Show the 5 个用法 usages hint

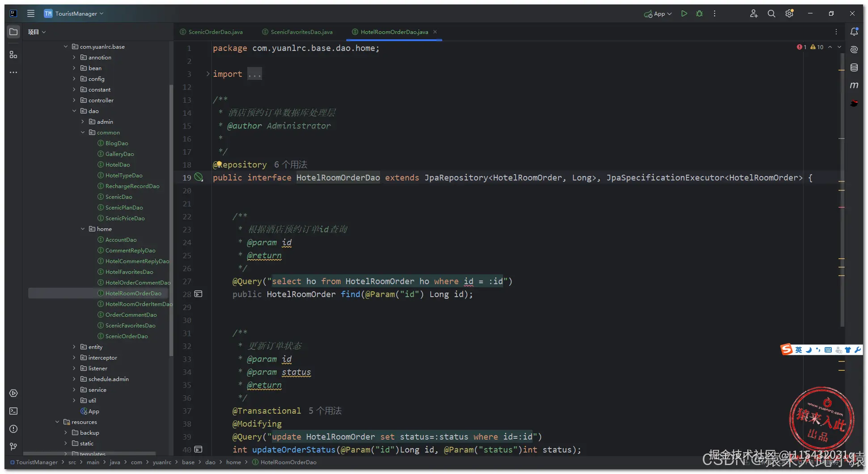coord(325,411)
